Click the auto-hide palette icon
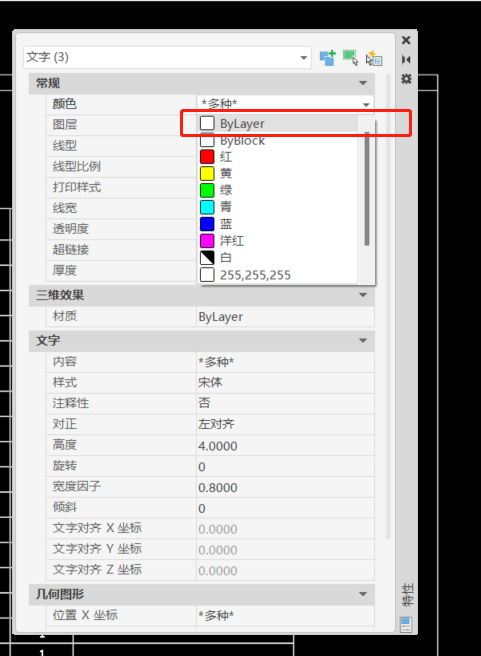The width and height of the screenshot is (481, 656). click(406, 59)
